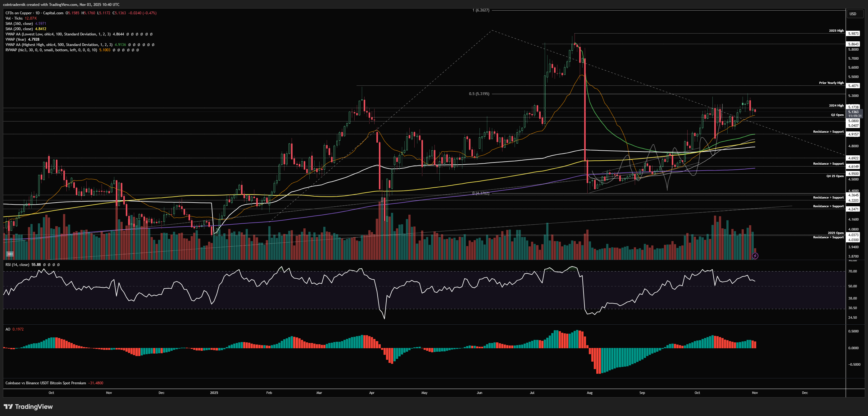Select Coinbase vs Binance Premium legend
Viewport: 868px width, 416px height.
click(45, 383)
